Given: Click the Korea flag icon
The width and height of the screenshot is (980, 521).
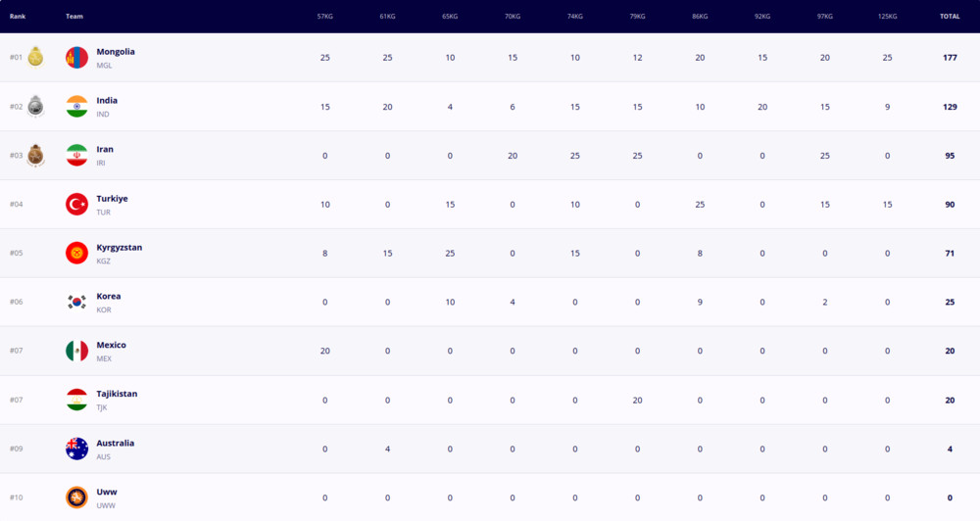Looking at the screenshot, I should [76, 302].
